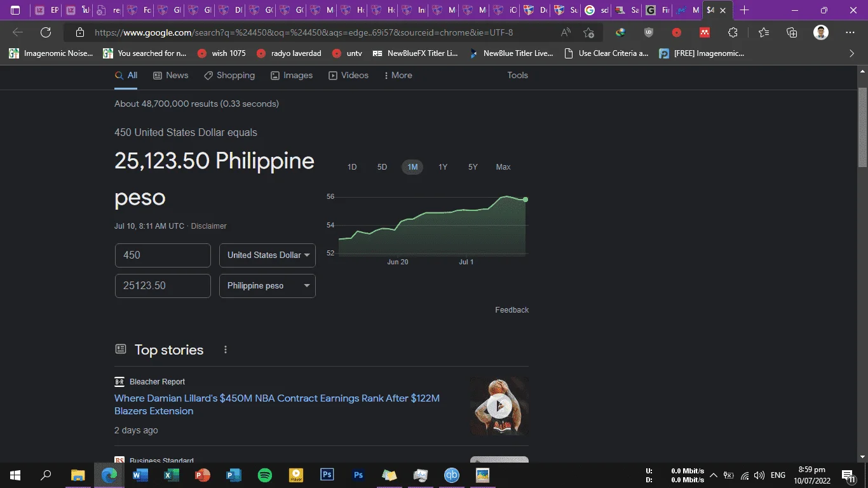Viewport: 868px width, 488px height.
Task: Open taskbar search magnifier
Action: [46, 475]
